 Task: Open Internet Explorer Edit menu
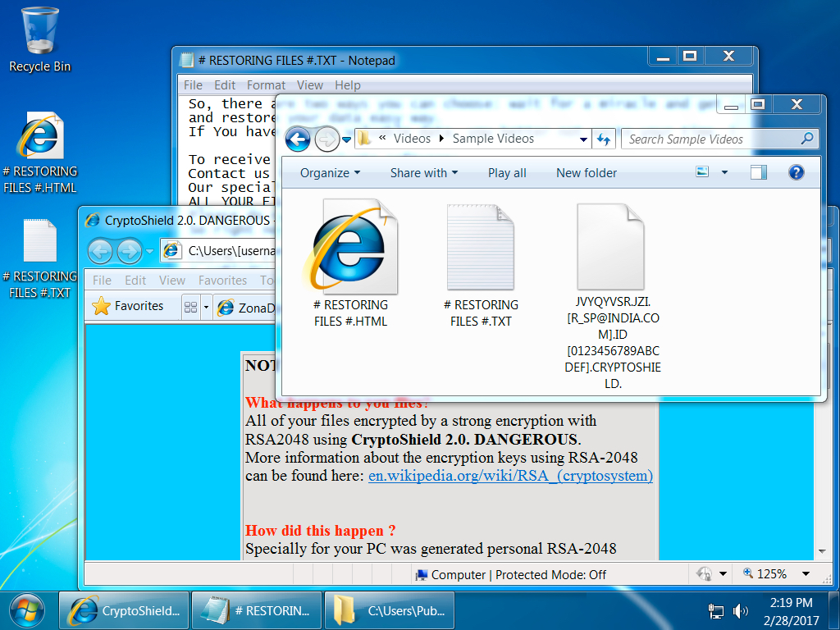[135, 281]
